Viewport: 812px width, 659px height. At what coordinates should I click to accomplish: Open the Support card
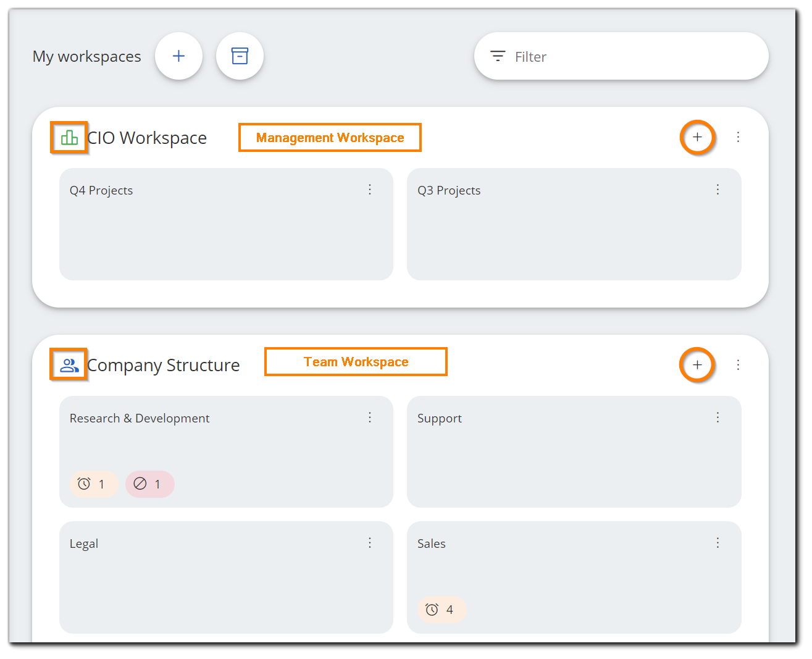click(x=574, y=452)
